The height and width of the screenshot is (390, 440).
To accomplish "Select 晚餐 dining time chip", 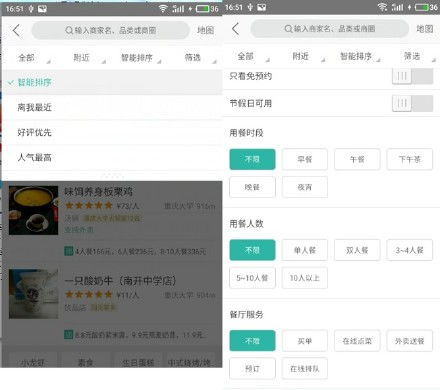I will click(252, 187).
